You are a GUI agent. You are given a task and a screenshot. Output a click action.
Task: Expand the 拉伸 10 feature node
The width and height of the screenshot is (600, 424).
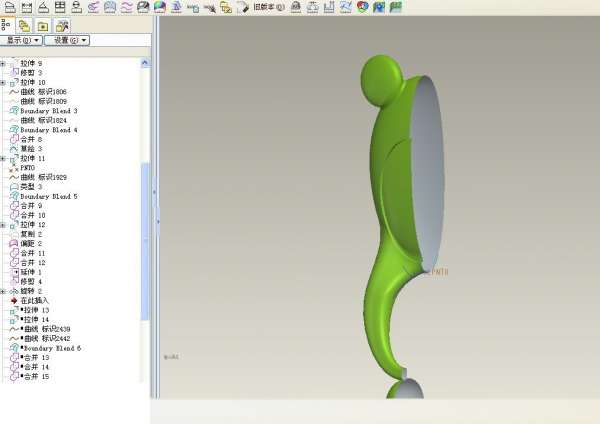3,83
